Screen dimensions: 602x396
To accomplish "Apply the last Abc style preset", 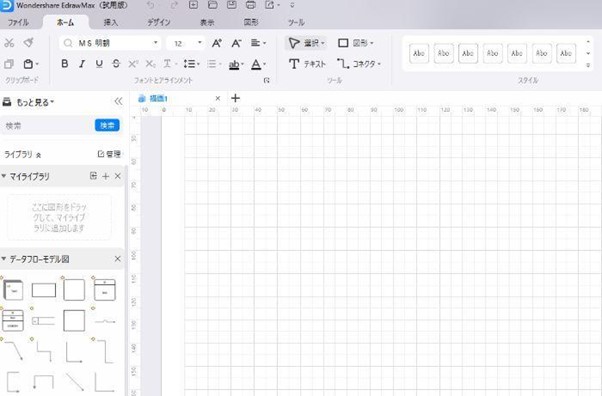I will point(566,53).
